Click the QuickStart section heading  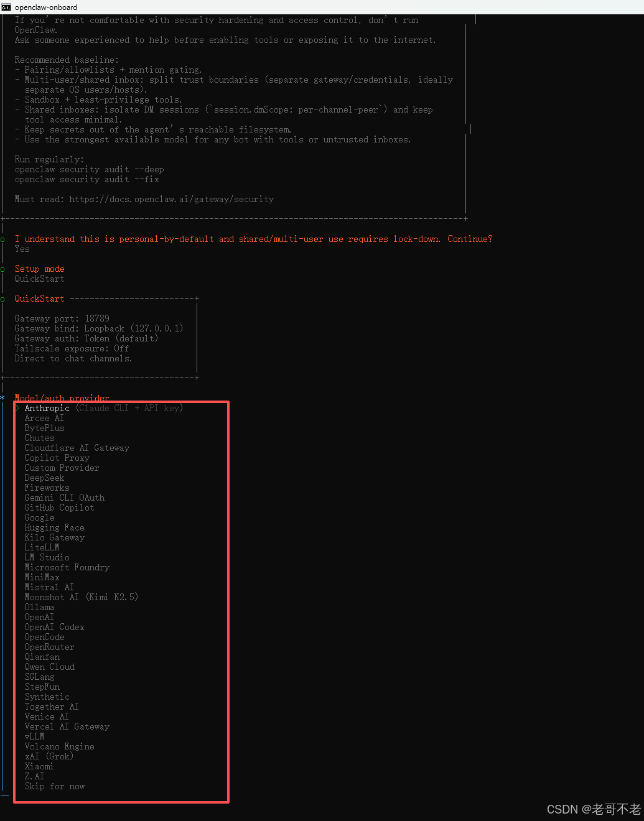point(39,299)
